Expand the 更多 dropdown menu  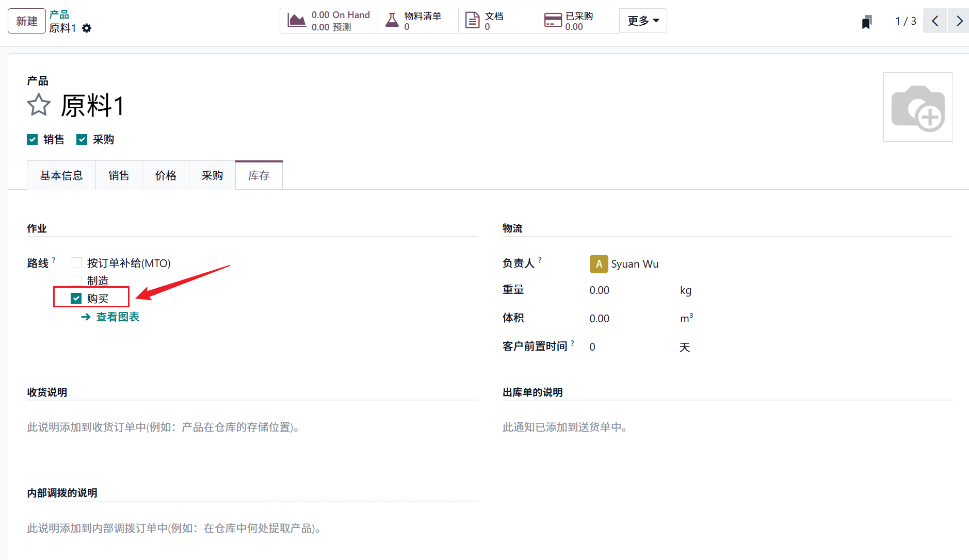pyautogui.click(x=643, y=21)
